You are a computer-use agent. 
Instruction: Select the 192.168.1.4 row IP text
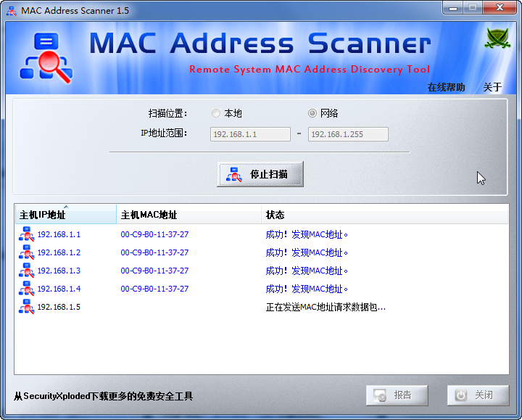pos(59,289)
